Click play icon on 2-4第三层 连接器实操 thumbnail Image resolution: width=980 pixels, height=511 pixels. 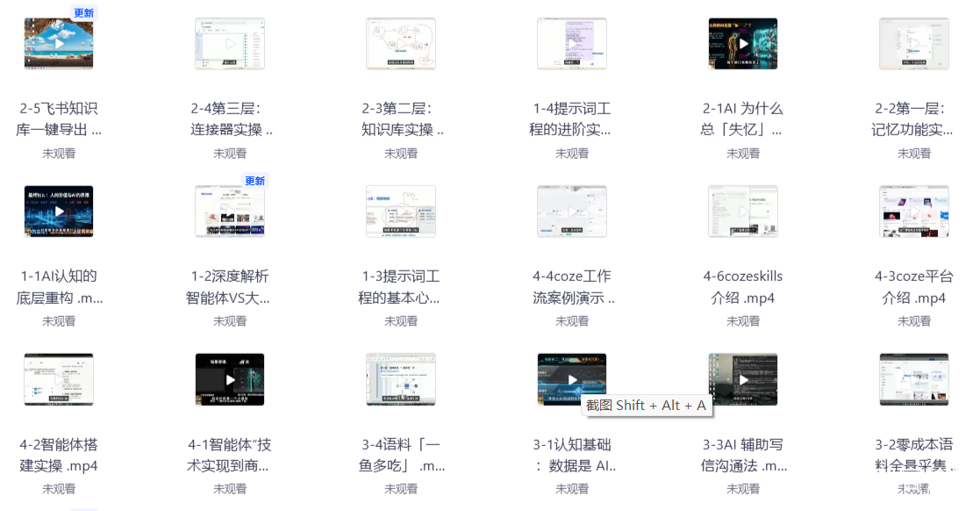tap(230, 43)
